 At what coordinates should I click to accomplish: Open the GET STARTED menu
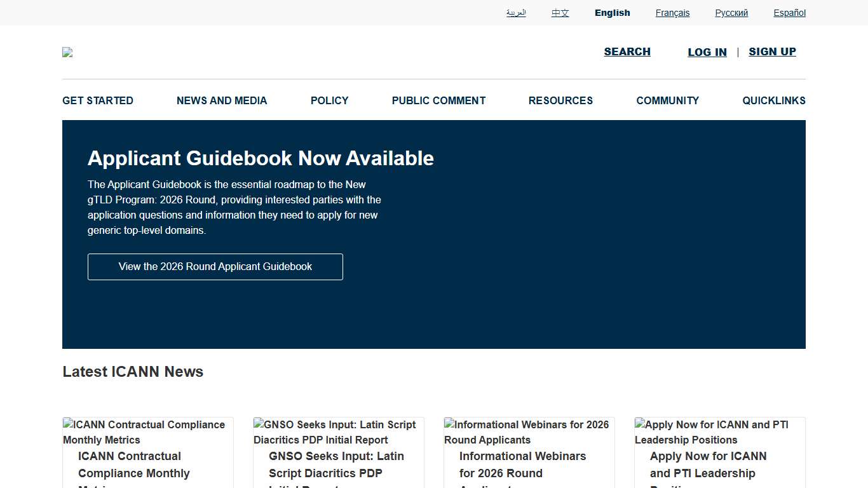pyautogui.click(x=97, y=100)
